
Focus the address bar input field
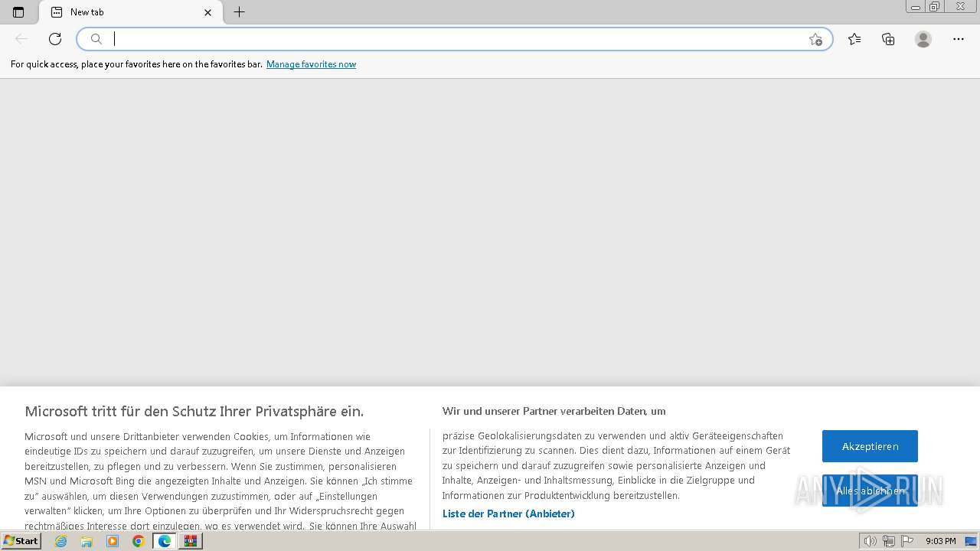click(x=455, y=39)
